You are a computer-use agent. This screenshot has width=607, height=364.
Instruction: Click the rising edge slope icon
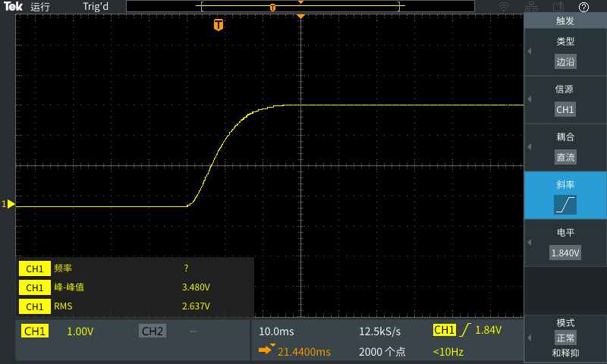(565, 204)
